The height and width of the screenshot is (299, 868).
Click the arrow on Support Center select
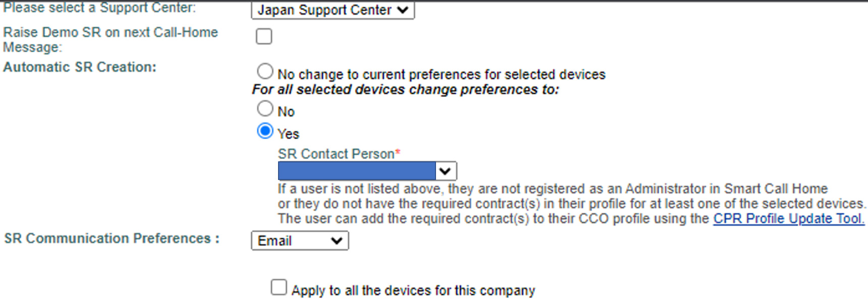(x=403, y=10)
